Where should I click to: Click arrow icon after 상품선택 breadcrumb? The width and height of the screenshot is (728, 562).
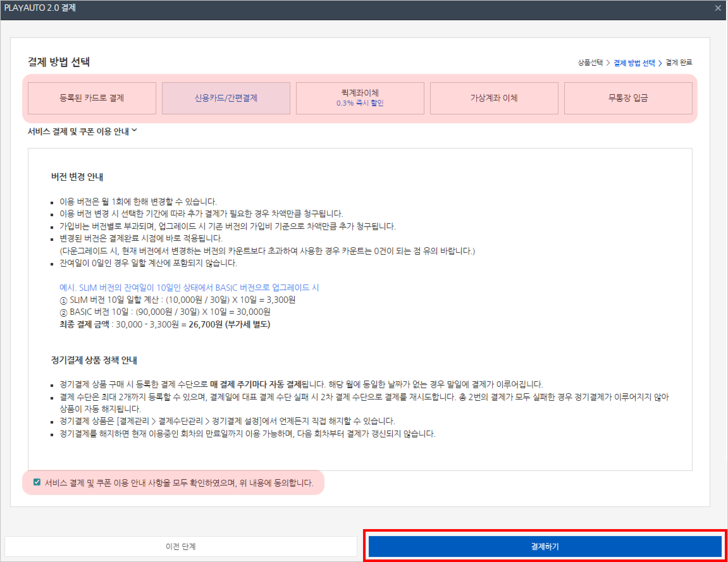(x=608, y=63)
